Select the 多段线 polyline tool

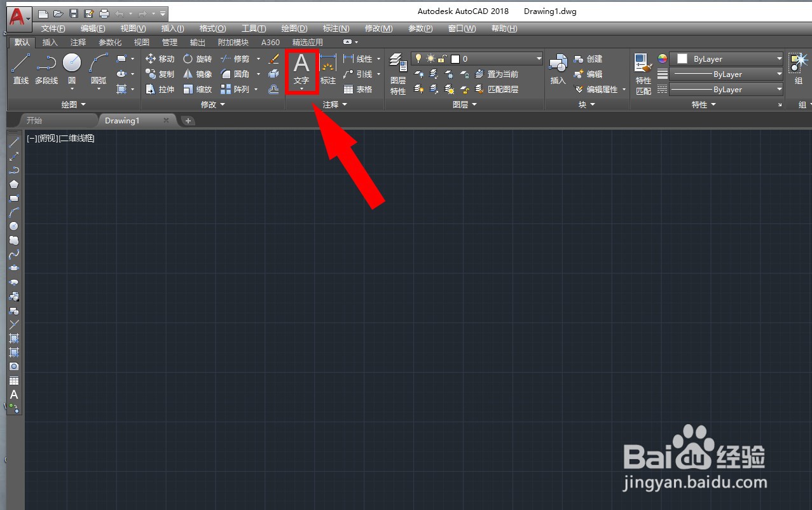(46, 69)
